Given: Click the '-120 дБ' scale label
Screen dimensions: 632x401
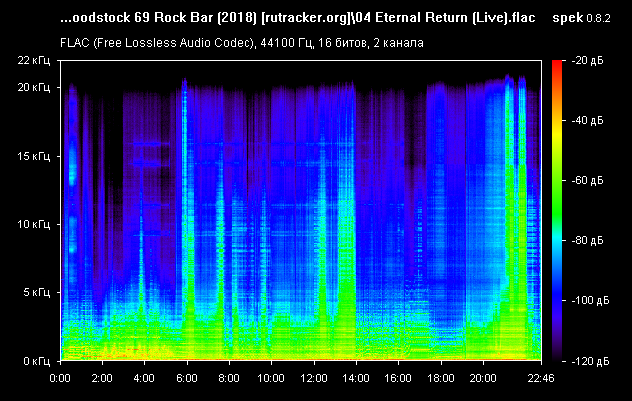Looking at the screenshot, I should coord(590,361).
